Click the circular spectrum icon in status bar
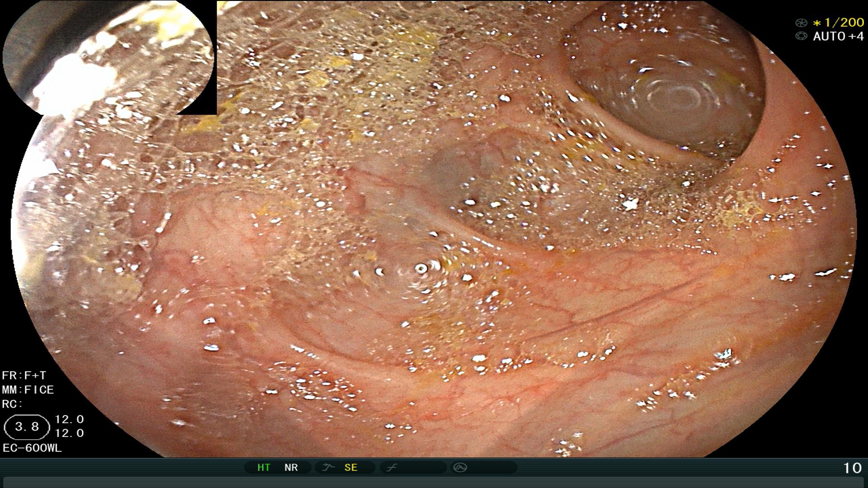The image size is (868, 488). pyautogui.click(x=460, y=467)
